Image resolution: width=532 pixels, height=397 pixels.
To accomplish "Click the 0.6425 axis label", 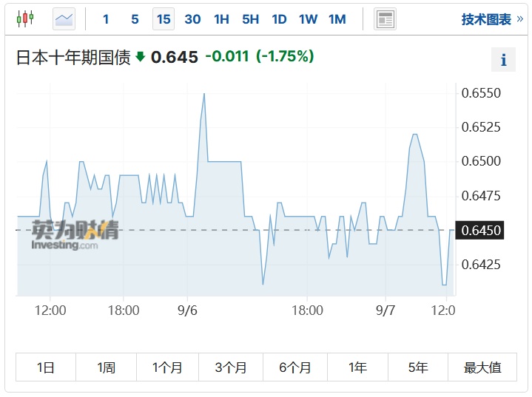I will click(x=481, y=265).
